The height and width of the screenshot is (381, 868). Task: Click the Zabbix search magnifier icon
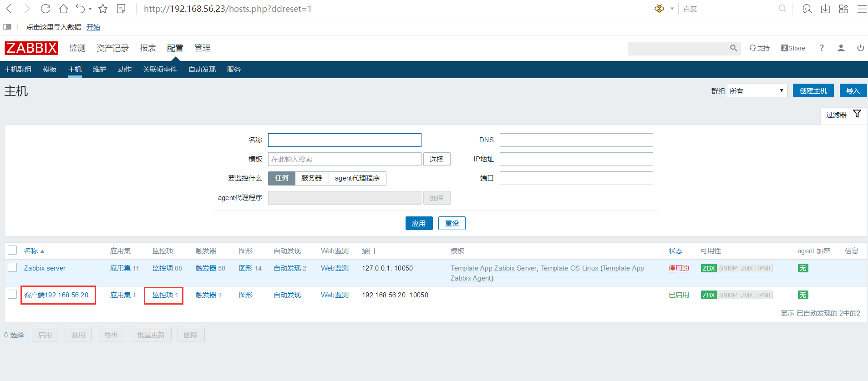[x=733, y=48]
